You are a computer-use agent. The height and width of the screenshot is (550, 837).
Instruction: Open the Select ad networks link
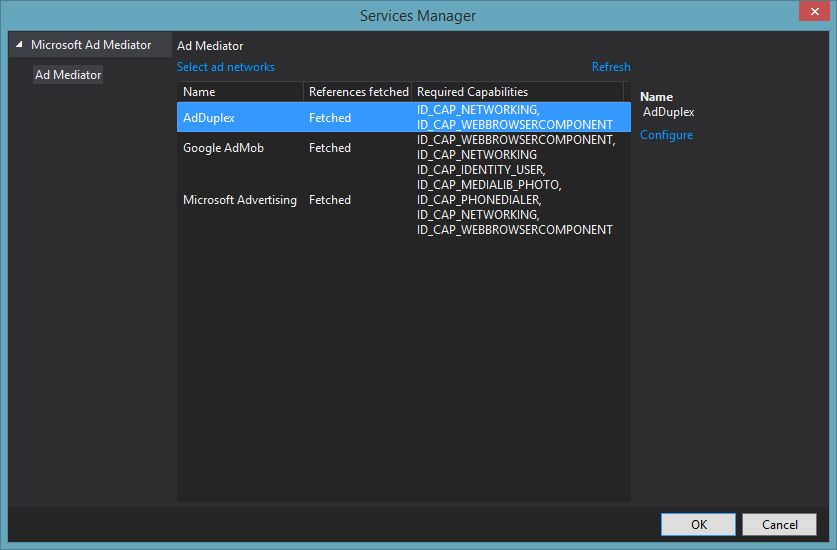[226, 67]
